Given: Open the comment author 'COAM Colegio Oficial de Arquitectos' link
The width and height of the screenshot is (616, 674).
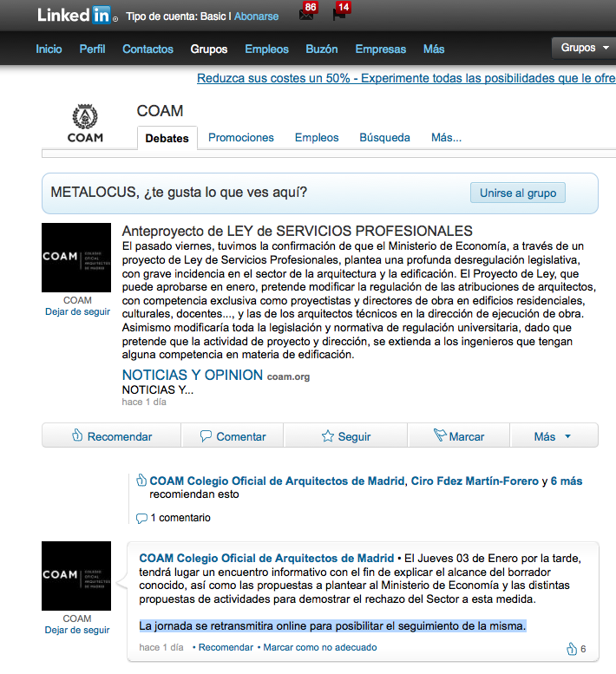Looking at the screenshot, I should [x=266, y=559].
